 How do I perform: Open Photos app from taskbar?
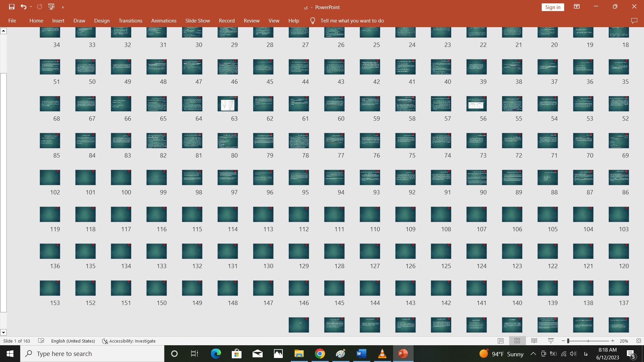[x=278, y=354]
